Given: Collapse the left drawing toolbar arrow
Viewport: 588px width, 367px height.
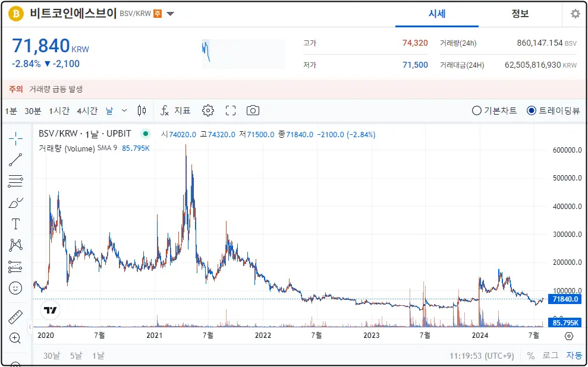Looking at the screenshot, I should 30,327.
